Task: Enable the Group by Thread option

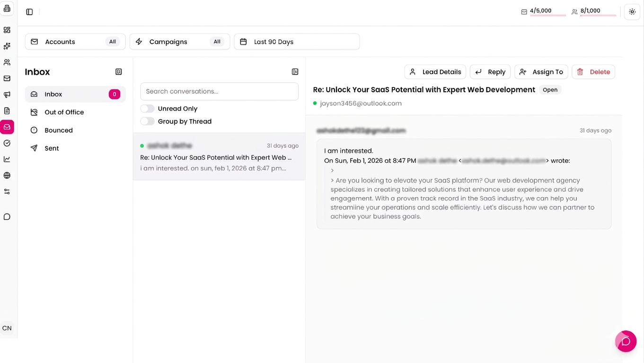Action: [147, 121]
